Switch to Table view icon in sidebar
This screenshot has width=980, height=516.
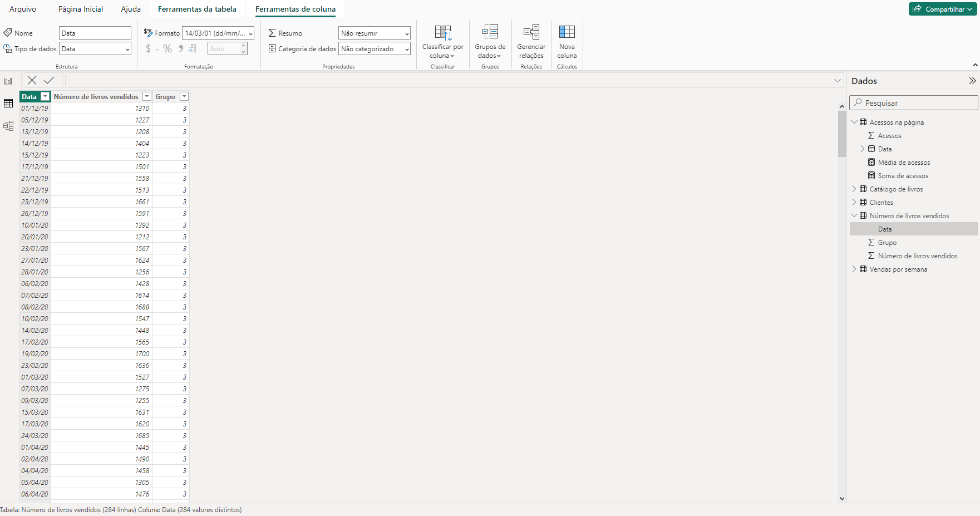click(8, 104)
